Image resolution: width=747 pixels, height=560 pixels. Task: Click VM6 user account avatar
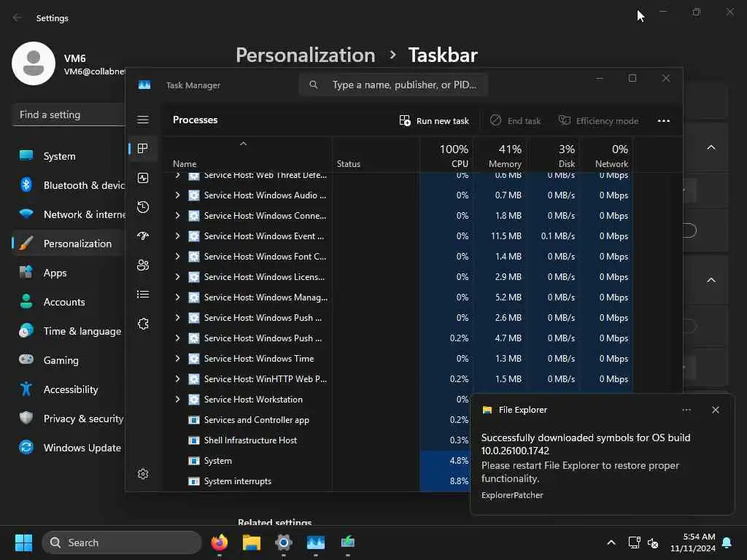(x=34, y=63)
